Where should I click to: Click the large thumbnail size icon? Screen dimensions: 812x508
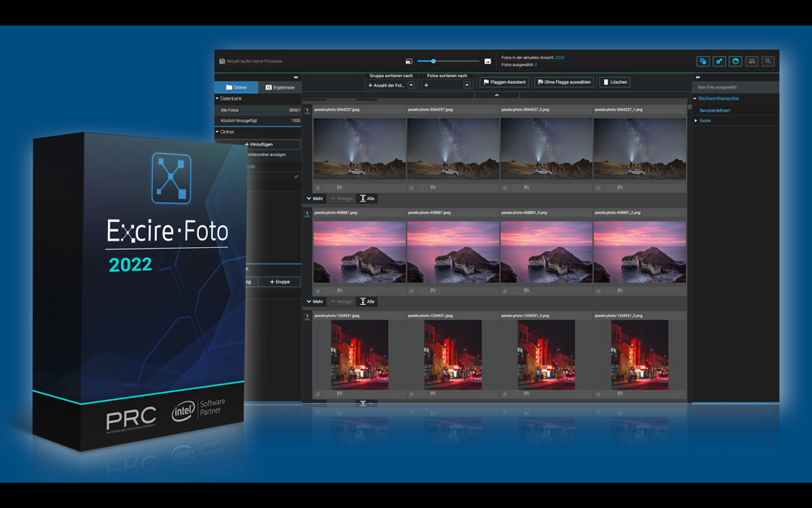(487, 61)
